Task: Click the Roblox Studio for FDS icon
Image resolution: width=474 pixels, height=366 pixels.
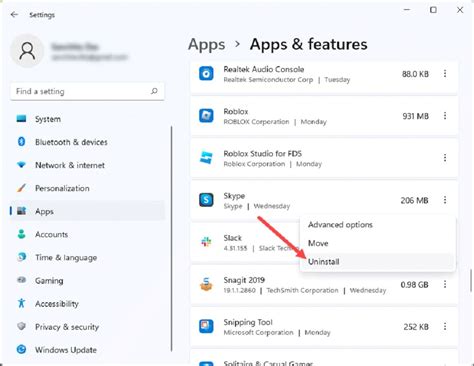Action: (206, 158)
